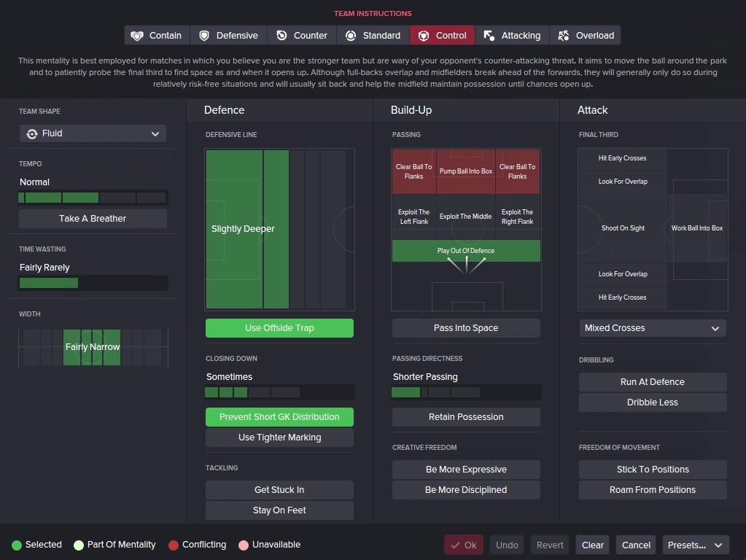Screen dimensions: 746x560
Task: Choose the Overload mentality tab
Action: click(585, 35)
